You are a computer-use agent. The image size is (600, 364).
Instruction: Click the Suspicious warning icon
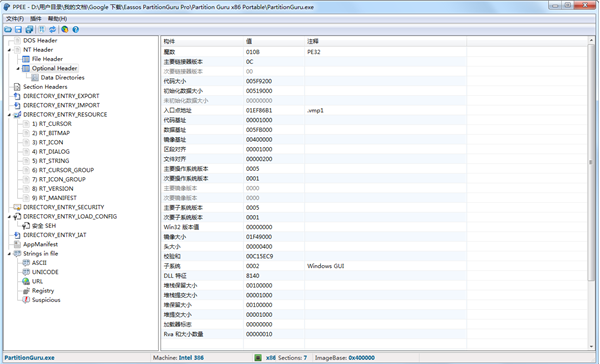[26, 300]
